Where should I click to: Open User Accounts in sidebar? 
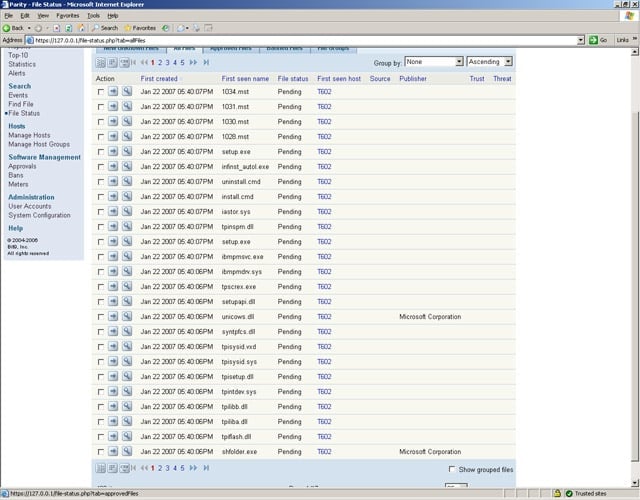click(x=30, y=206)
